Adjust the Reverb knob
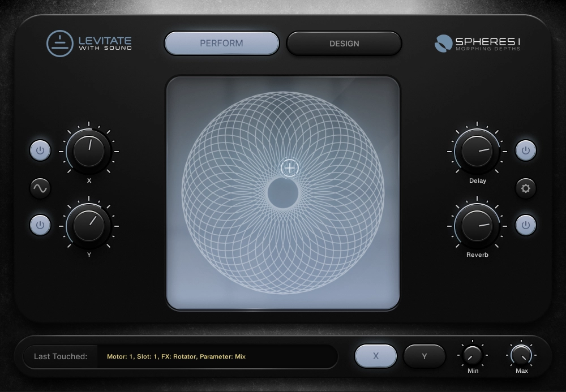The height and width of the screenshot is (392, 566). [x=477, y=226]
